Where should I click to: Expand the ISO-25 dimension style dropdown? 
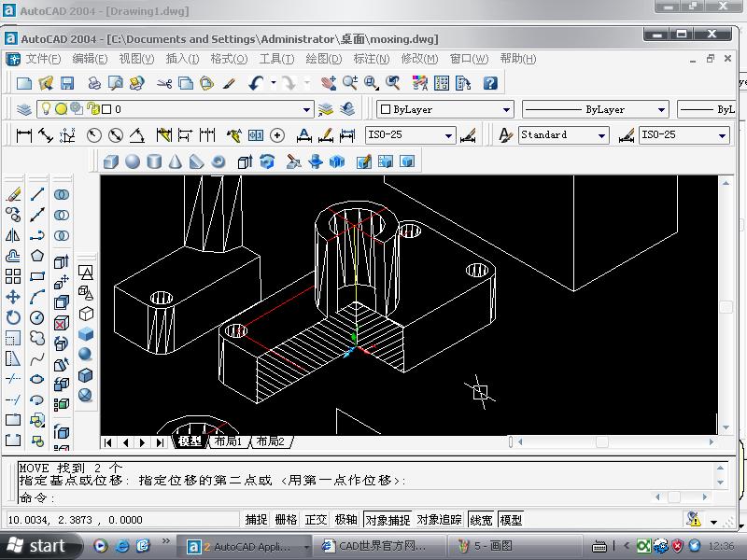(x=448, y=135)
